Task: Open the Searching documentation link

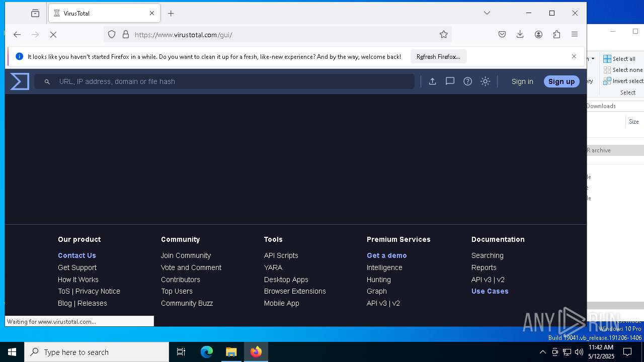Action: pos(488,255)
